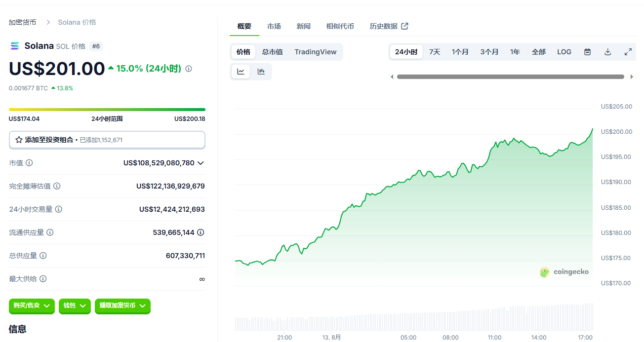The width and height of the screenshot is (644, 342).
Task: Click the US$174.04 range low label
Action: tap(24, 119)
